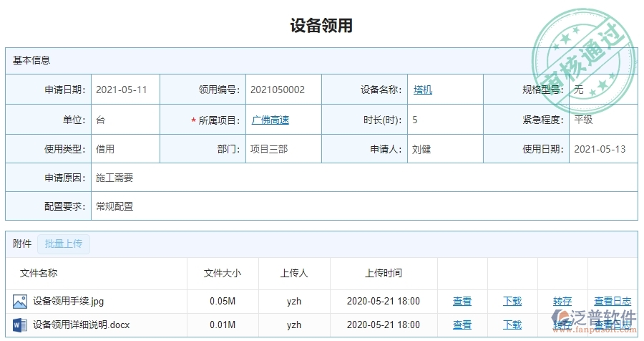Click the 0.01M file size cell

(223, 325)
